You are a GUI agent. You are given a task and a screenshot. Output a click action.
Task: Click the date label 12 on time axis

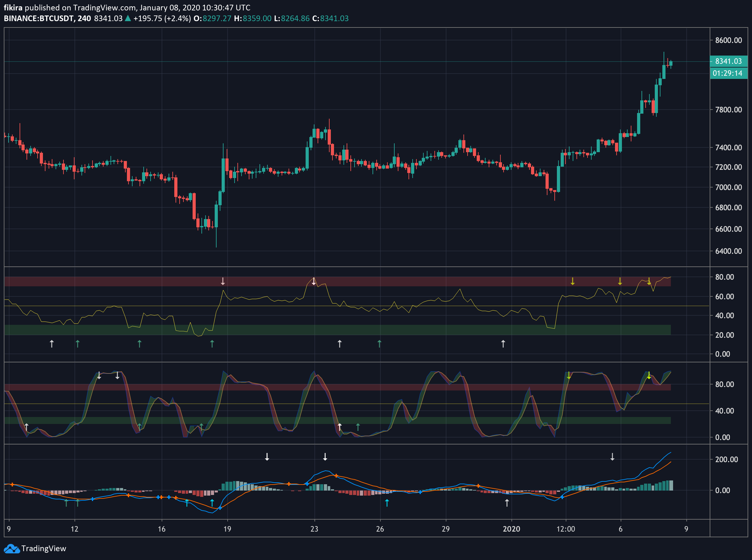[75, 529]
